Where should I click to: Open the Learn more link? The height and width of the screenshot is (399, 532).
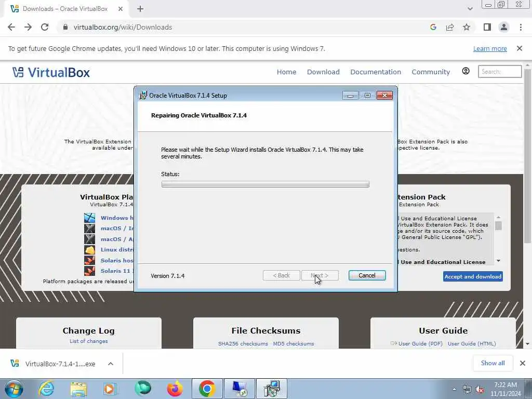tap(490, 48)
